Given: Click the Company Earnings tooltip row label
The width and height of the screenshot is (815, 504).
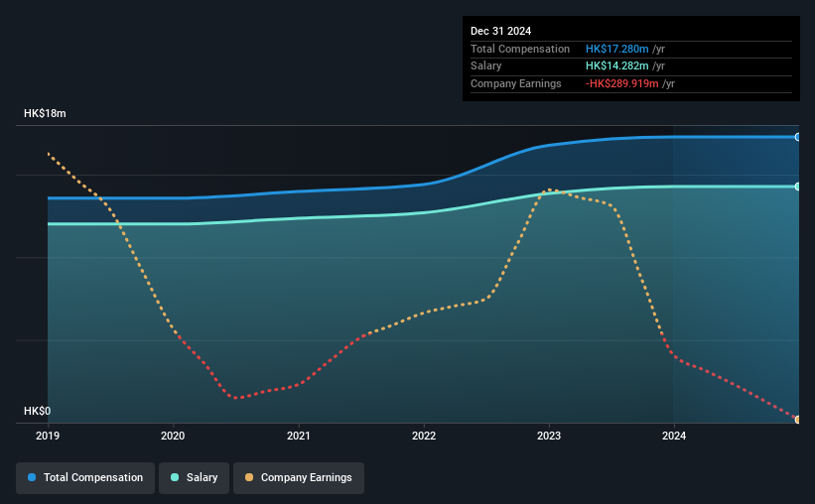Looking at the screenshot, I should (x=515, y=83).
